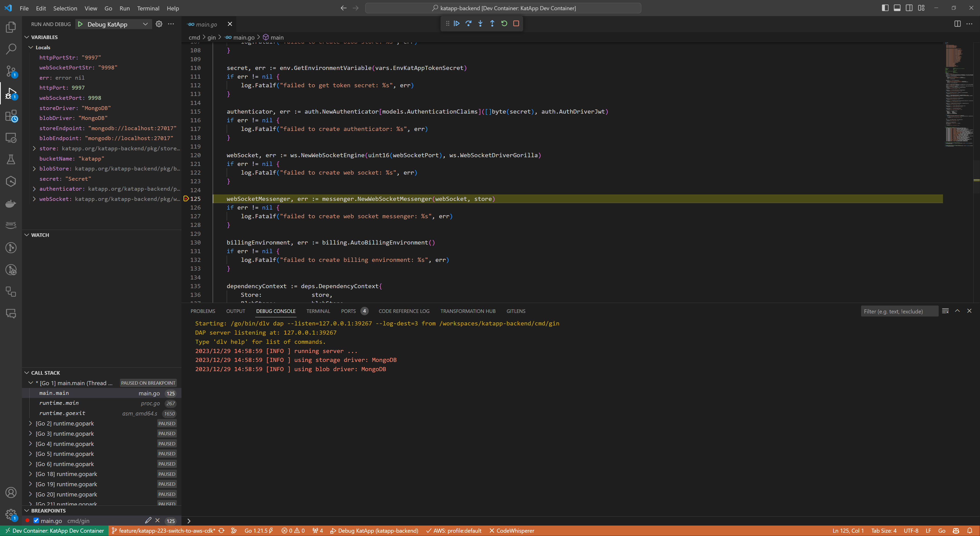Image resolution: width=980 pixels, height=536 pixels.
Task: Click AWS: profile:default status item
Action: pos(454,531)
